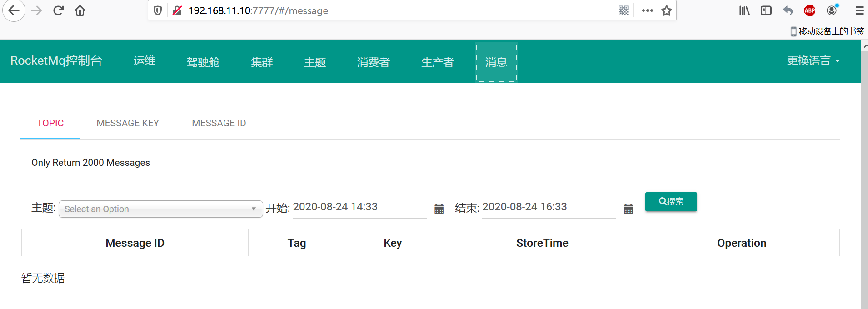Open the Firefox hamburger menu
Image resolution: width=868 pixels, height=309 pixels.
pos(859,10)
